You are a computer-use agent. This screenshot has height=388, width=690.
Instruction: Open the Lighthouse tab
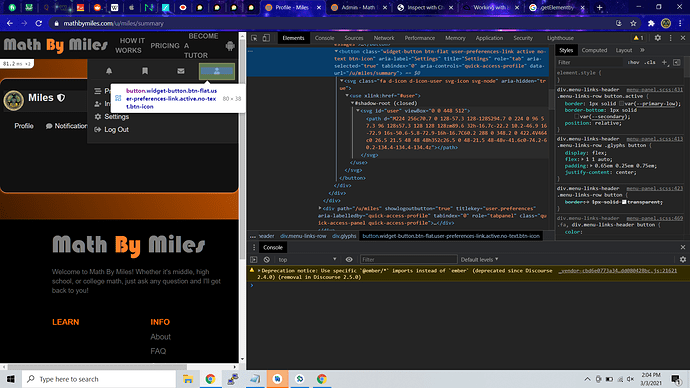(x=560, y=38)
